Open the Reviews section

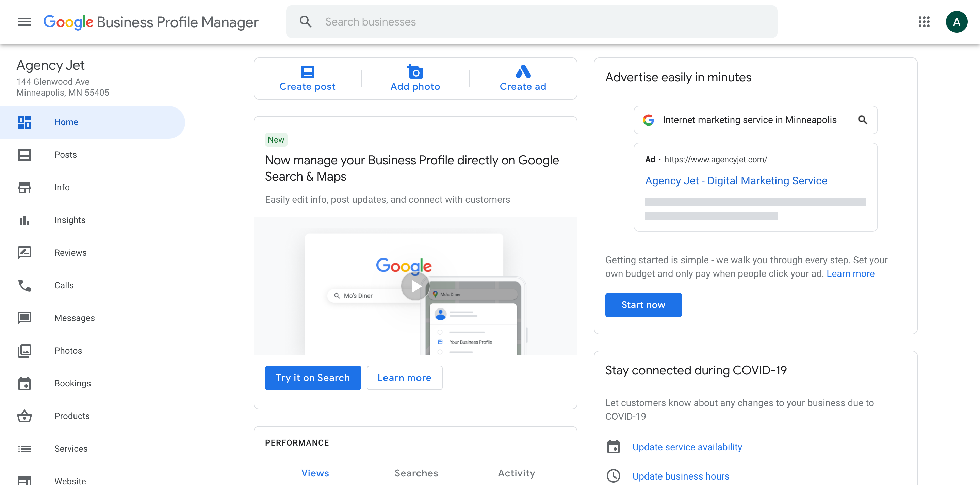[x=93, y=253]
